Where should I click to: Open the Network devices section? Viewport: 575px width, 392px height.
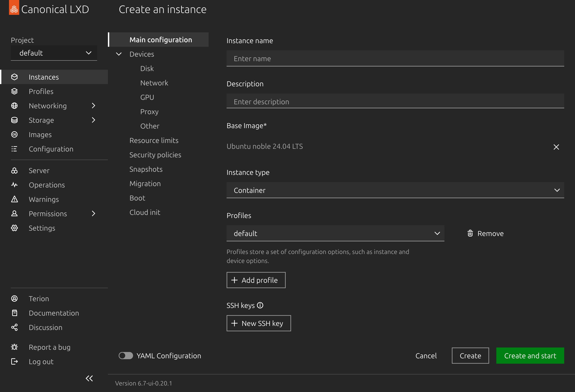[x=154, y=83]
